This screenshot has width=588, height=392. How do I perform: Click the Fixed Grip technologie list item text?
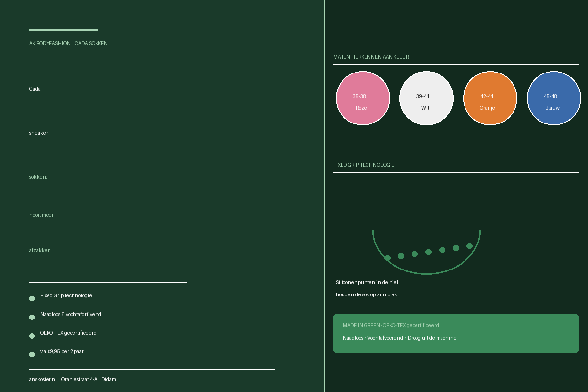[x=66, y=295]
